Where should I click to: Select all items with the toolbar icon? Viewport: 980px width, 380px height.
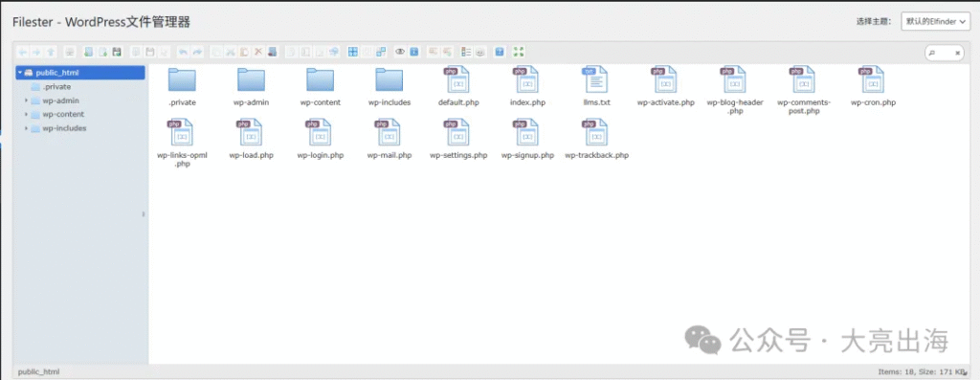pos(353,52)
